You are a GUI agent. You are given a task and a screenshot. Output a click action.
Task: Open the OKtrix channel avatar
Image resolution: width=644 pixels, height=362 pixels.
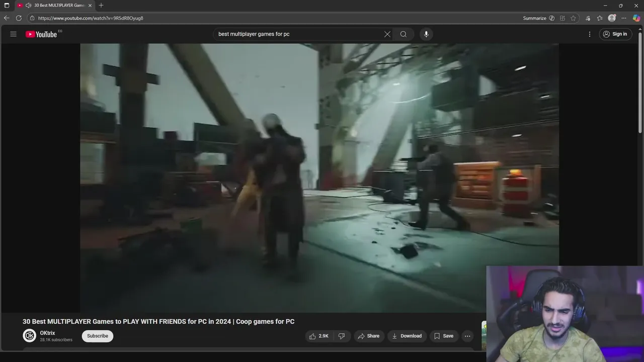(30, 335)
